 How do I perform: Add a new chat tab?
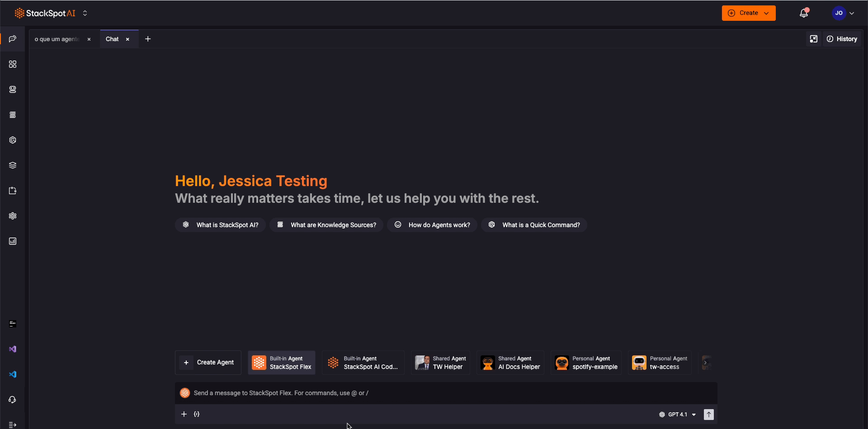coord(148,39)
